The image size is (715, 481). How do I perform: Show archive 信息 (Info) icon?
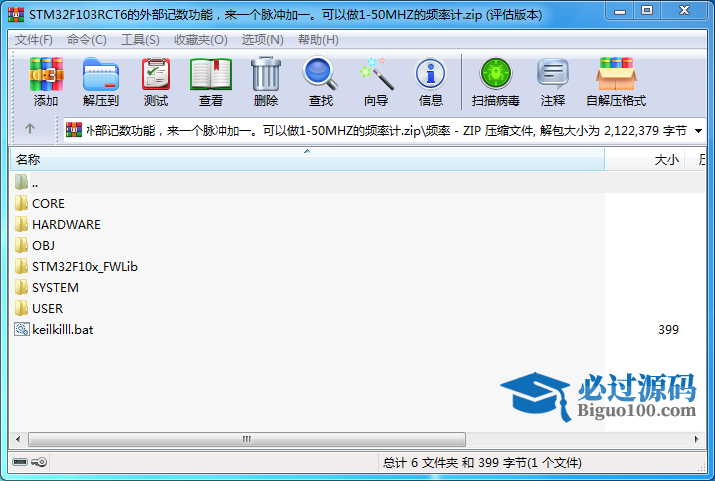point(430,74)
